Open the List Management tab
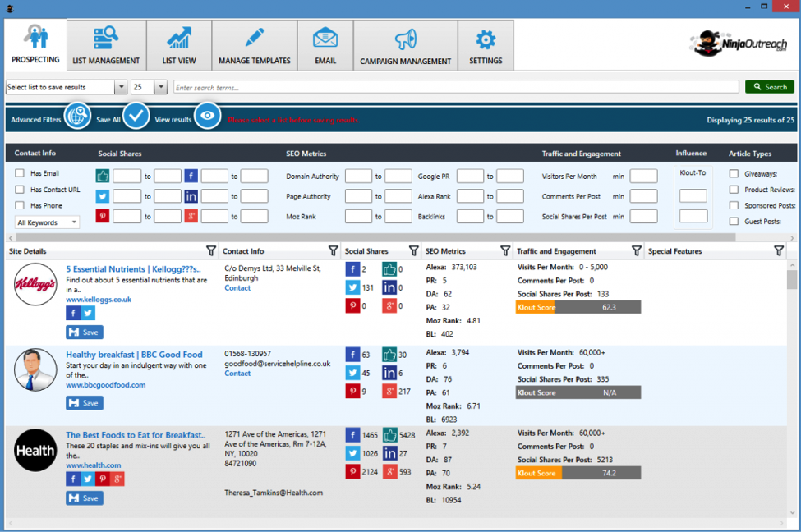 pos(106,45)
